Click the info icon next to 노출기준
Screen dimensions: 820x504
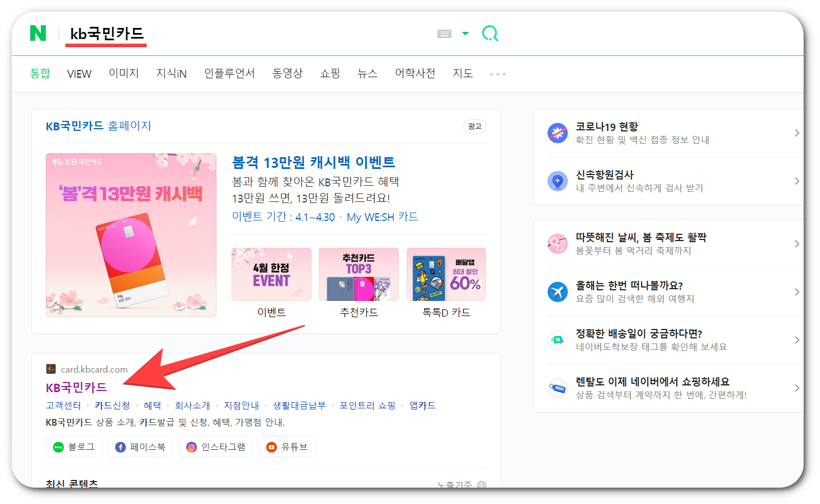click(x=482, y=485)
